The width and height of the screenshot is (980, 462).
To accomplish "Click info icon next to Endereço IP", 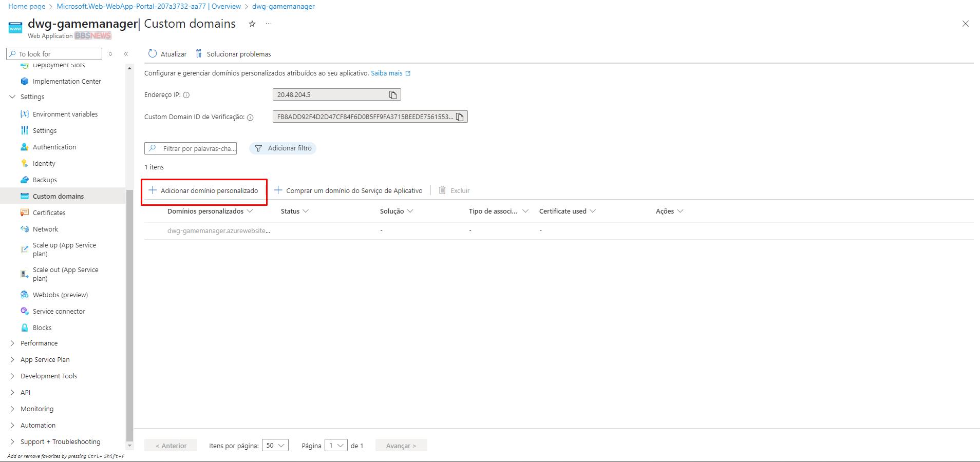I will coord(186,95).
